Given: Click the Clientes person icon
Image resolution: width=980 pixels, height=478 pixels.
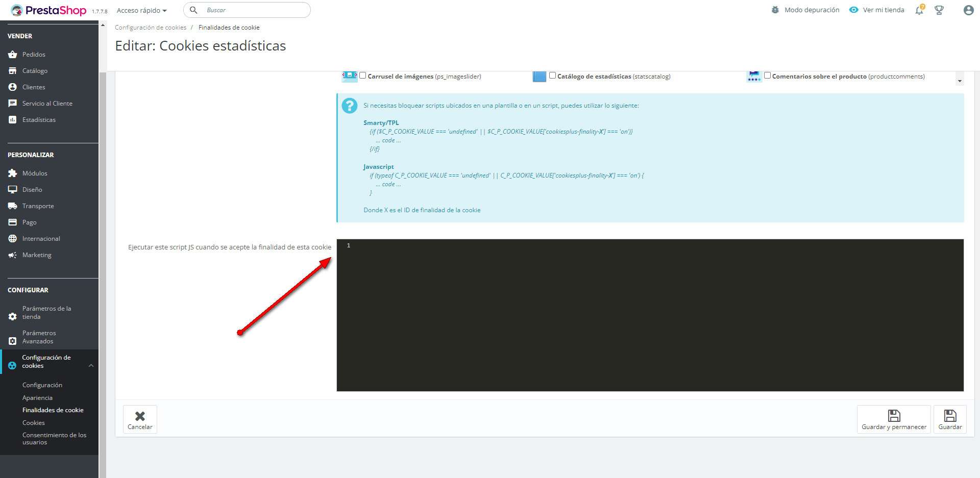Looking at the screenshot, I should (13, 87).
